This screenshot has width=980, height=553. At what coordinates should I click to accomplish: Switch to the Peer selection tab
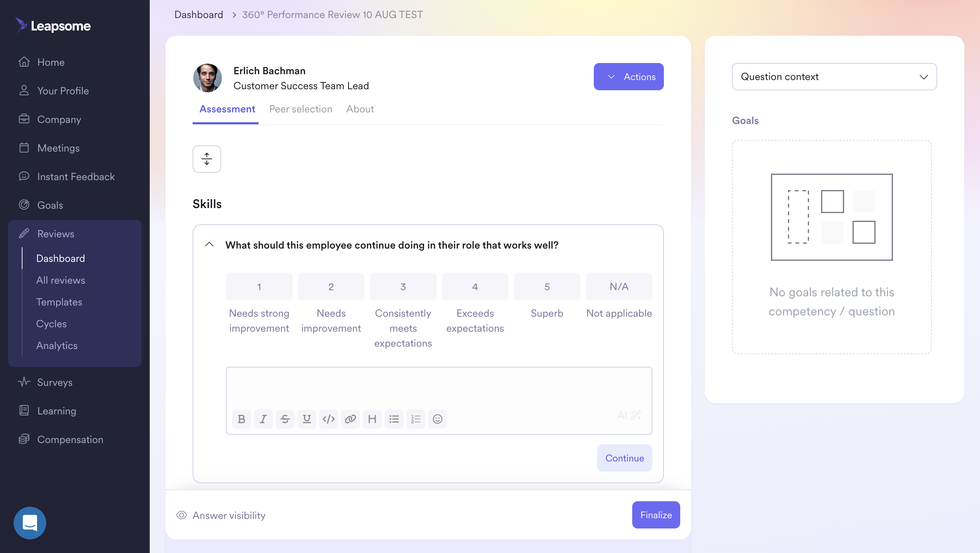click(x=300, y=109)
